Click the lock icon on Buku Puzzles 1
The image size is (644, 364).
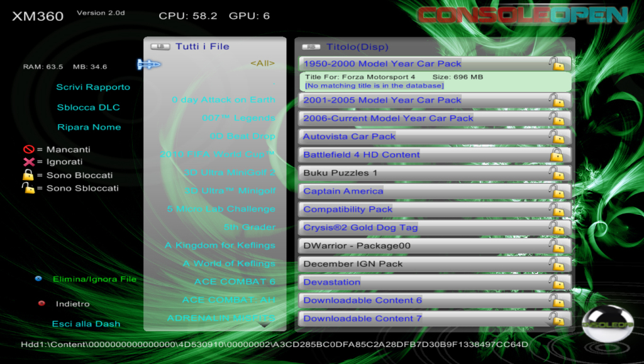[x=557, y=173]
